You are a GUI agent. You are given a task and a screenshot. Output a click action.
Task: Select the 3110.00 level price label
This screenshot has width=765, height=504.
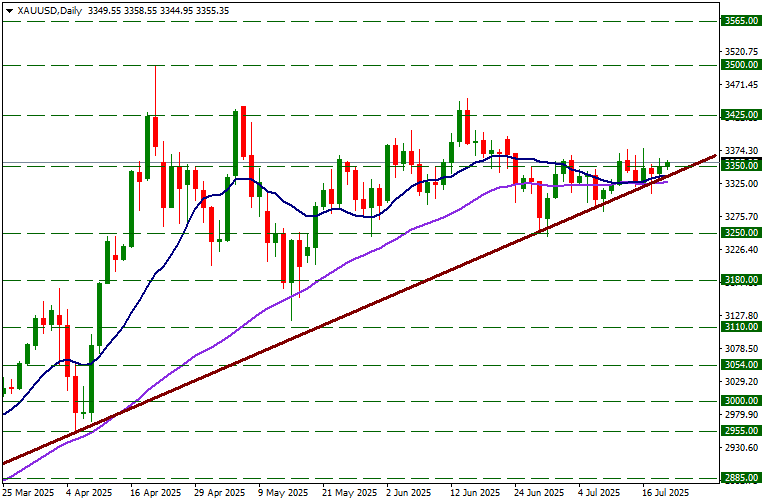click(x=741, y=327)
